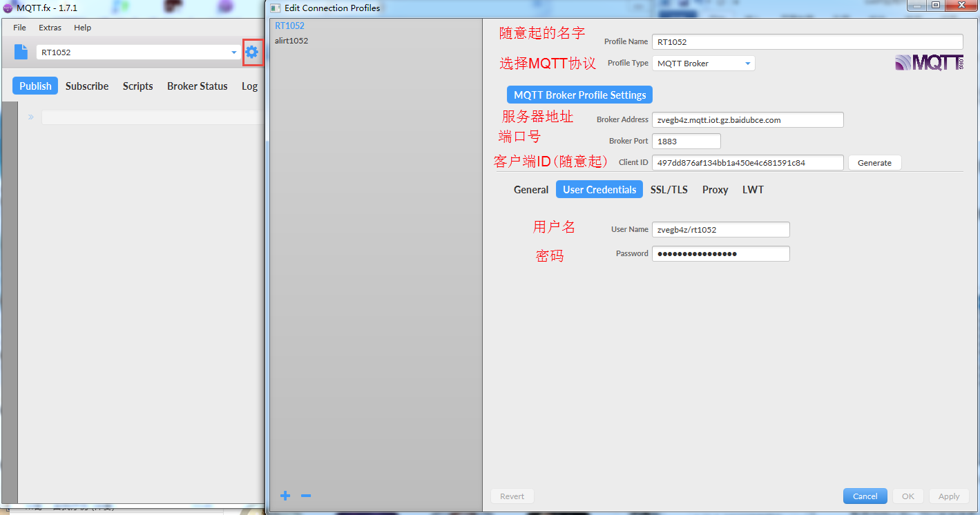
Task: Click the MQTT Broker Profile Settings button
Action: (579, 95)
